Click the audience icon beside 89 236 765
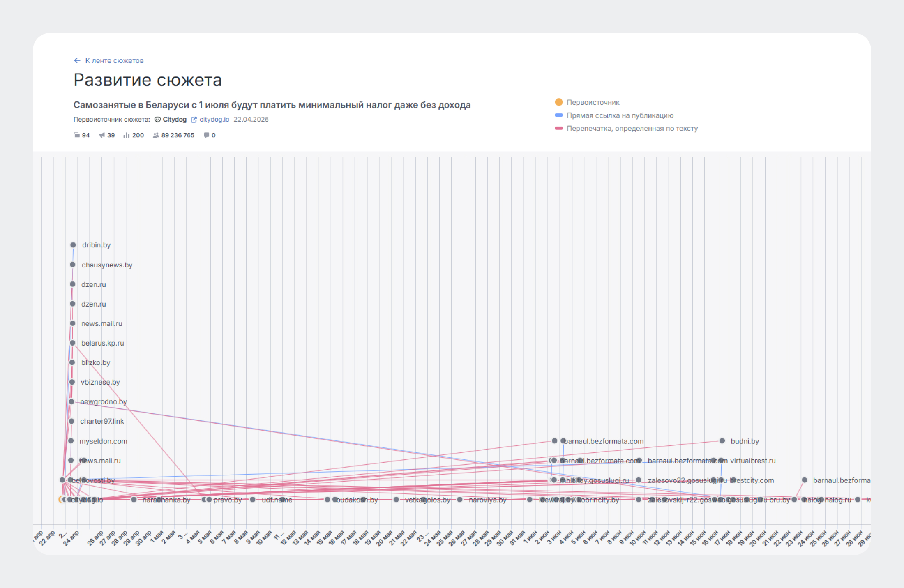Viewport: 904px width, 588px height. [156, 135]
